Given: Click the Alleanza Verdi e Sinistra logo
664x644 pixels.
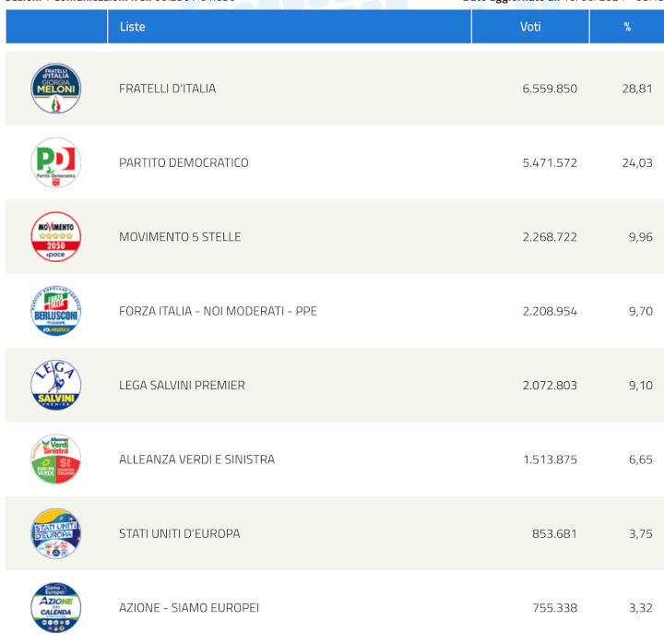Looking at the screenshot, I should (55, 459).
